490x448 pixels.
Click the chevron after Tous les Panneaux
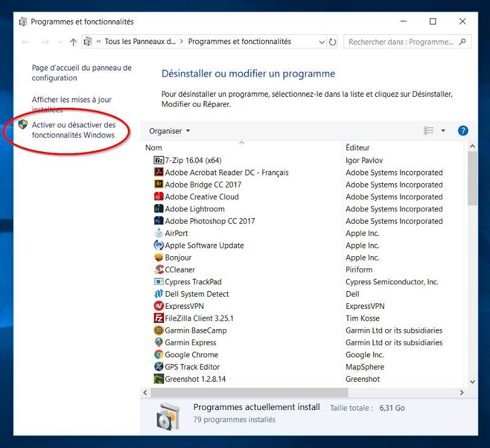(181, 42)
